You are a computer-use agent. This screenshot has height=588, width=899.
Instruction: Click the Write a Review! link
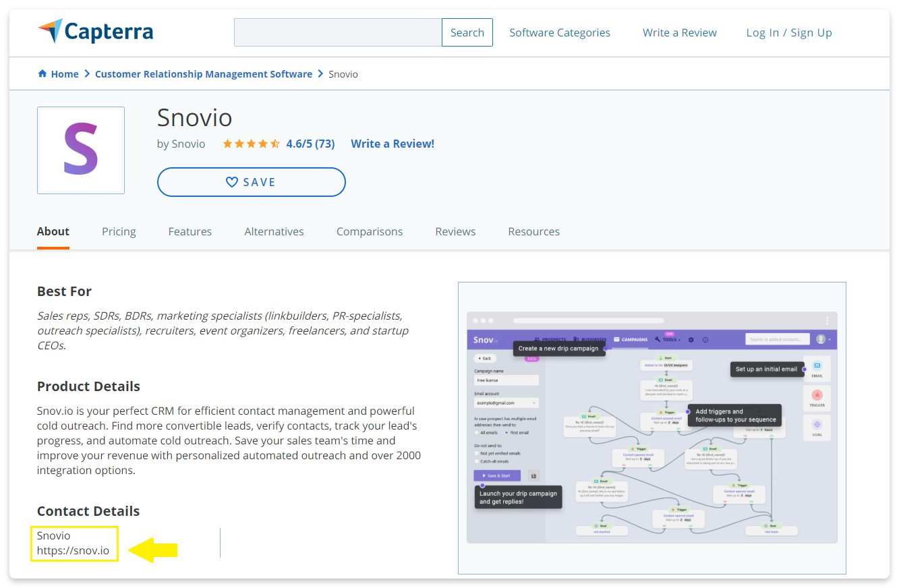[393, 144]
